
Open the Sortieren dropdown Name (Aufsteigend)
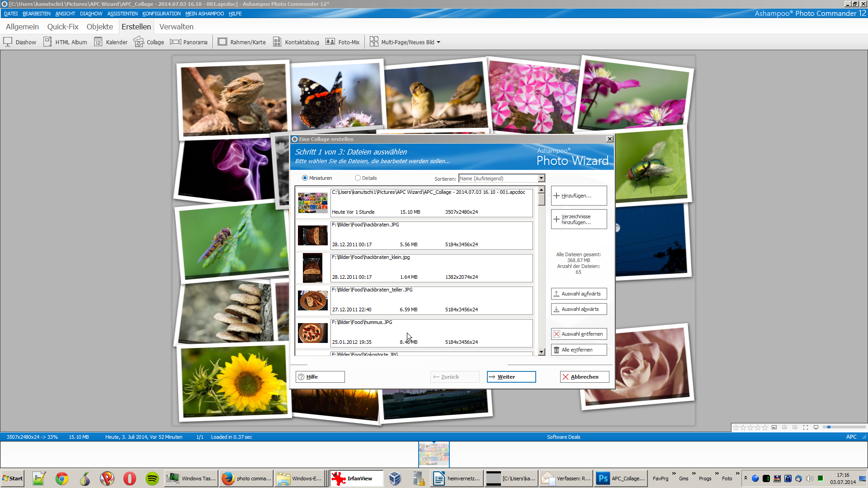coord(501,178)
